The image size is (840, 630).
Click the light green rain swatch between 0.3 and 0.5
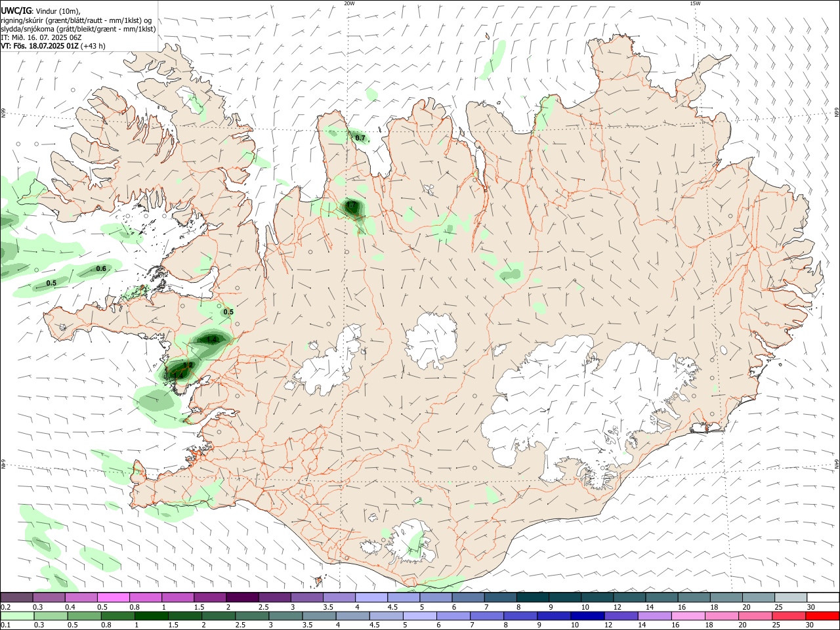click(51, 616)
